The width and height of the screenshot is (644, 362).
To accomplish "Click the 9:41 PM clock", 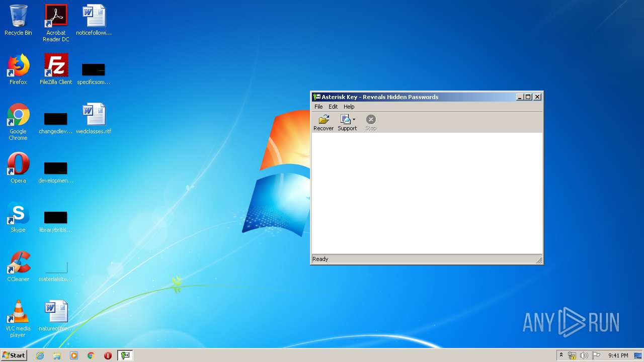I will coord(618,355).
